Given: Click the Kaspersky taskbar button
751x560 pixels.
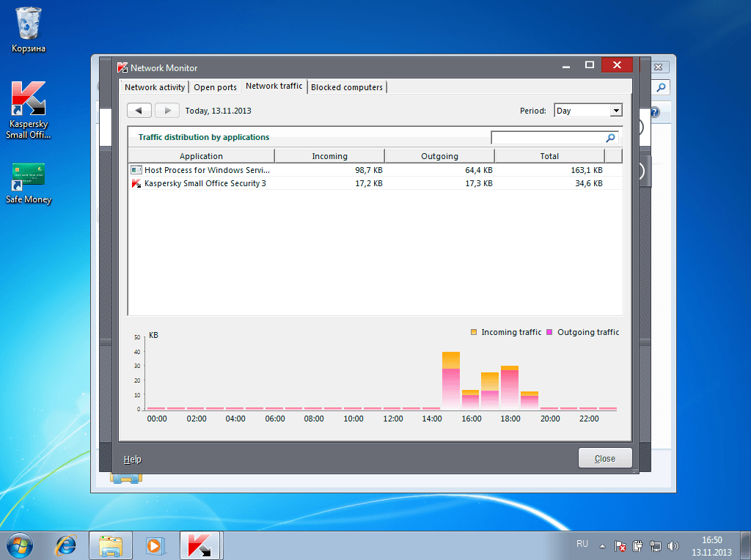Looking at the screenshot, I should coord(199,545).
